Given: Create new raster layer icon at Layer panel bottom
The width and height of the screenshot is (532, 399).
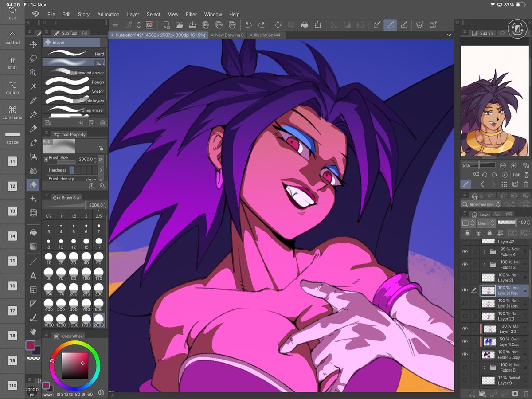Looking at the screenshot, I should click(x=472, y=393).
